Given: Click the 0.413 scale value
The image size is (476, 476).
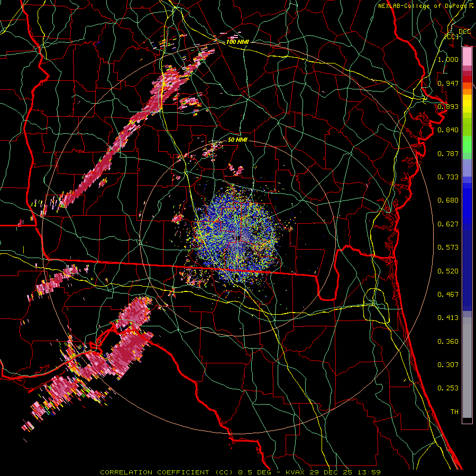Looking at the screenshot, I should 448,318.
